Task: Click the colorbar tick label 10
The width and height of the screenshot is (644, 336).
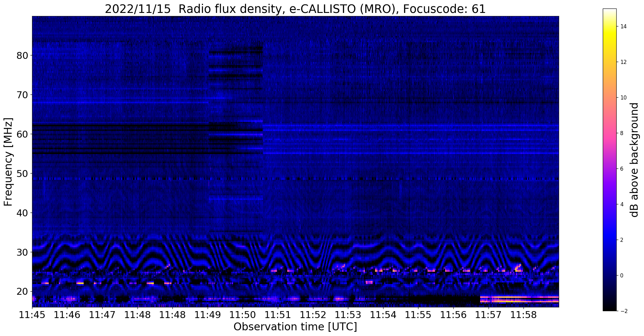Action: pyautogui.click(x=623, y=98)
